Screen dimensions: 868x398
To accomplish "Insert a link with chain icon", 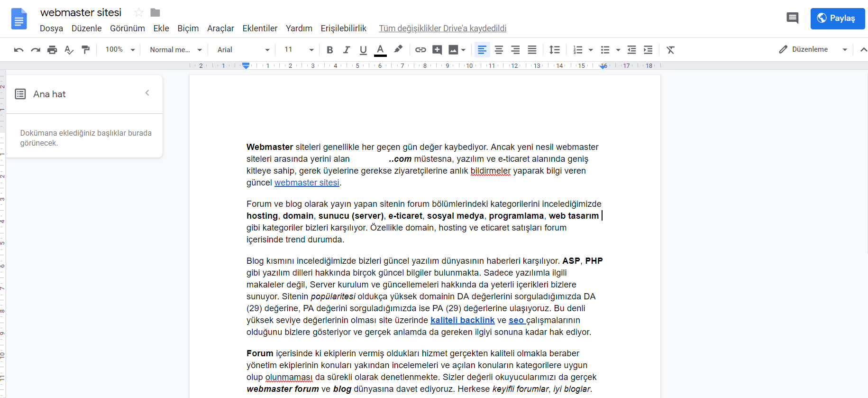I will click(420, 50).
